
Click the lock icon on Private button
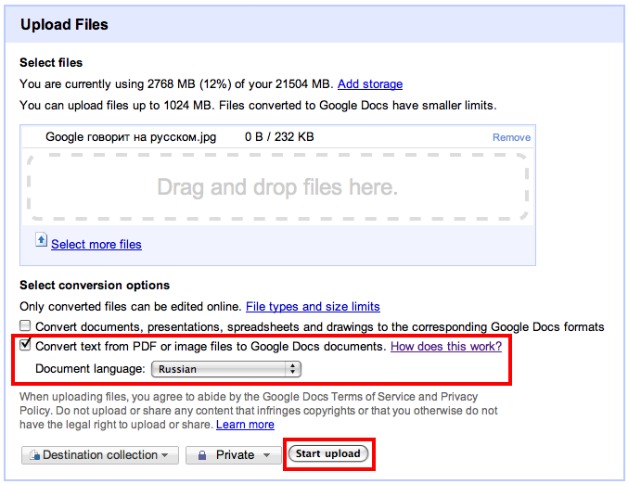tap(202, 455)
